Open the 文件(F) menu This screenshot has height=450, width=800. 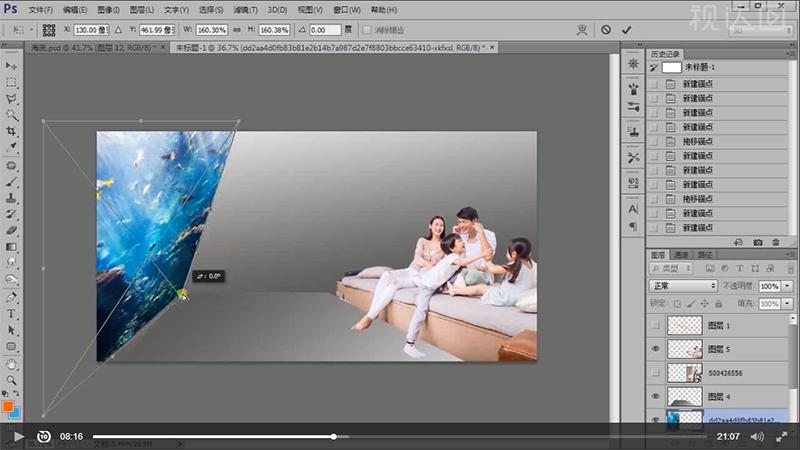40,10
